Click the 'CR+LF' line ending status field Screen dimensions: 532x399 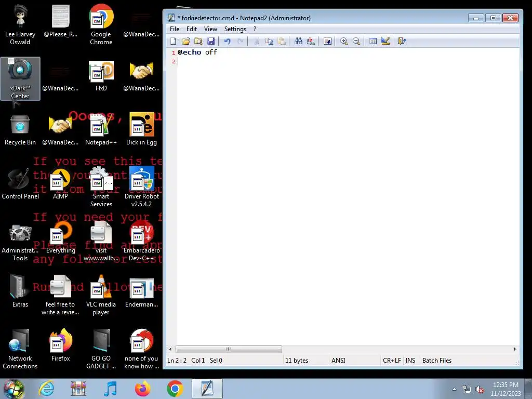(x=392, y=361)
